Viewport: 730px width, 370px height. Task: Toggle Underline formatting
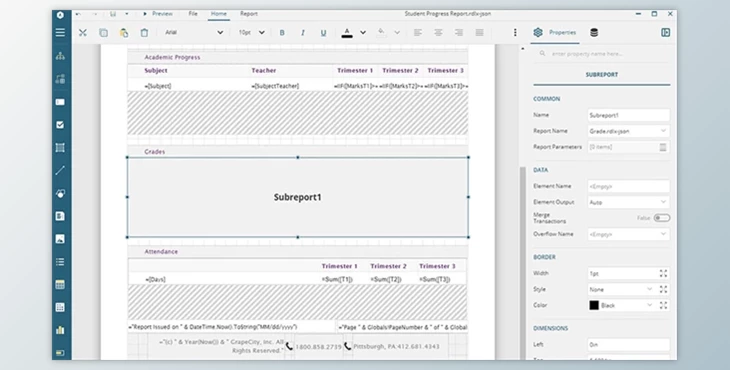[x=323, y=33]
